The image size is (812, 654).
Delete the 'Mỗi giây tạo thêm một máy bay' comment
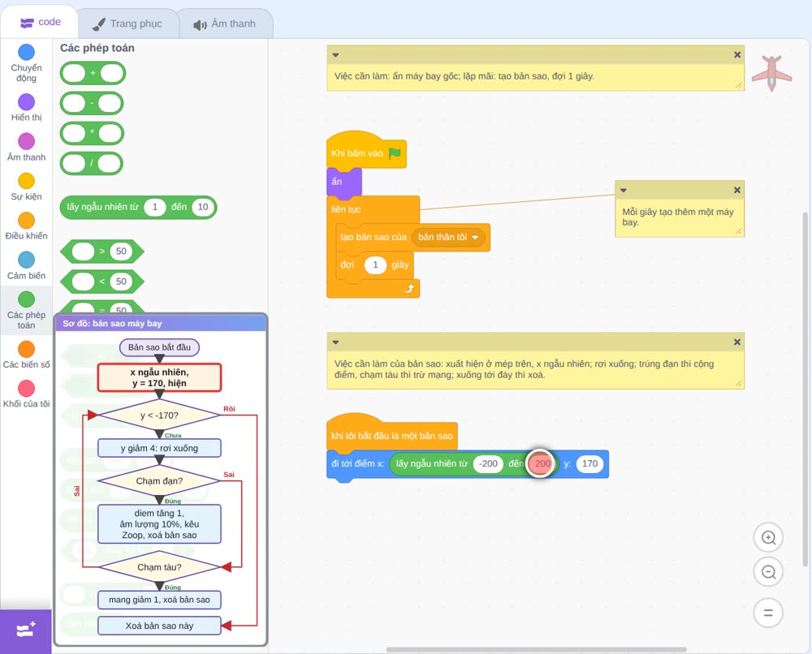[737, 191]
